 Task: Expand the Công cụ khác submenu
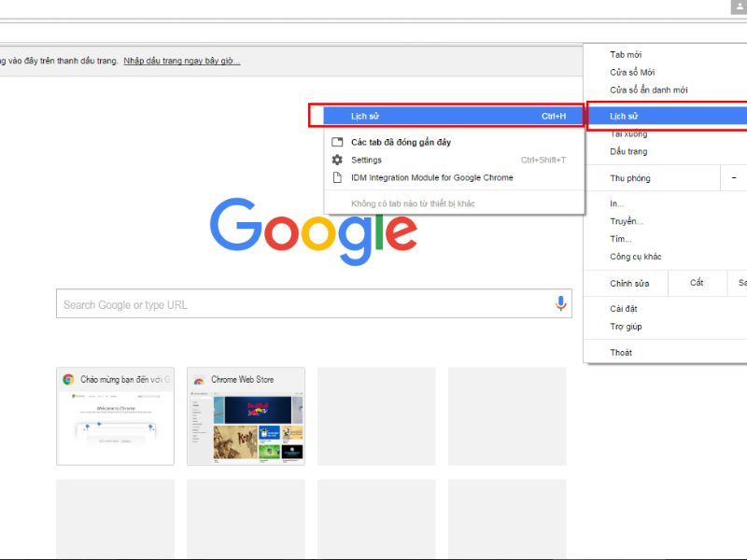635,256
